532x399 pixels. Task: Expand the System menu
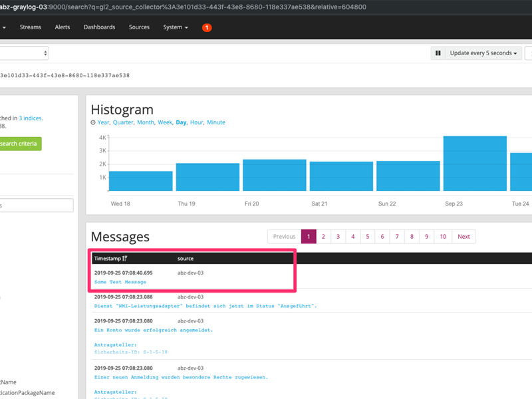point(175,27)
